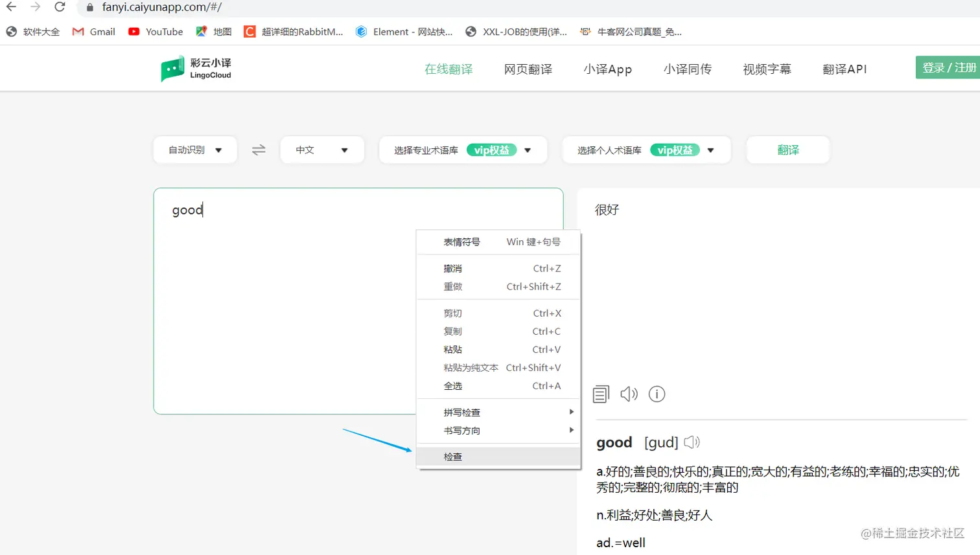This screenshot has height=555, width=980.
Task: Go to the 小译App page
Action: (607, 69)
